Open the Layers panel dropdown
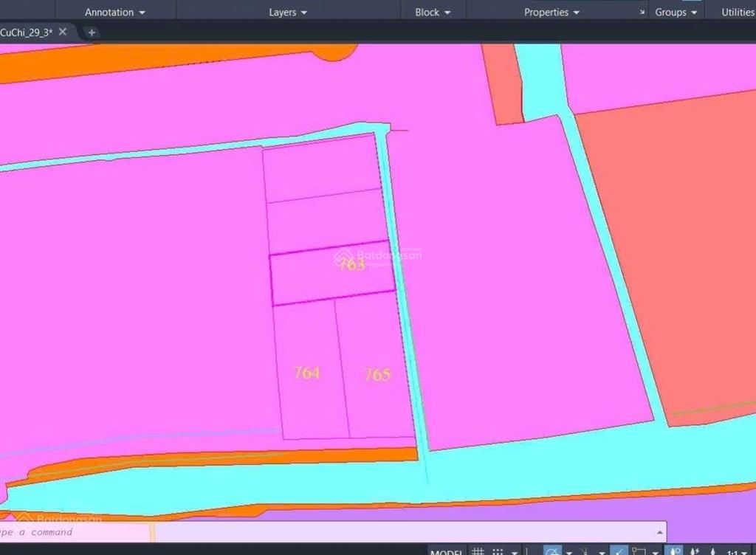The width and height of the screenshot is (756, 555). (287, 12)
